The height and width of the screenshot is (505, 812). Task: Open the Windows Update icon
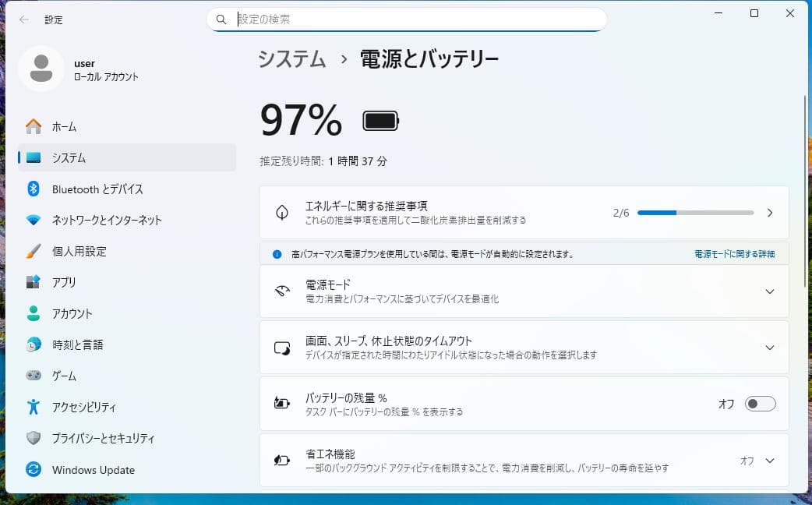tap(33, 469)
